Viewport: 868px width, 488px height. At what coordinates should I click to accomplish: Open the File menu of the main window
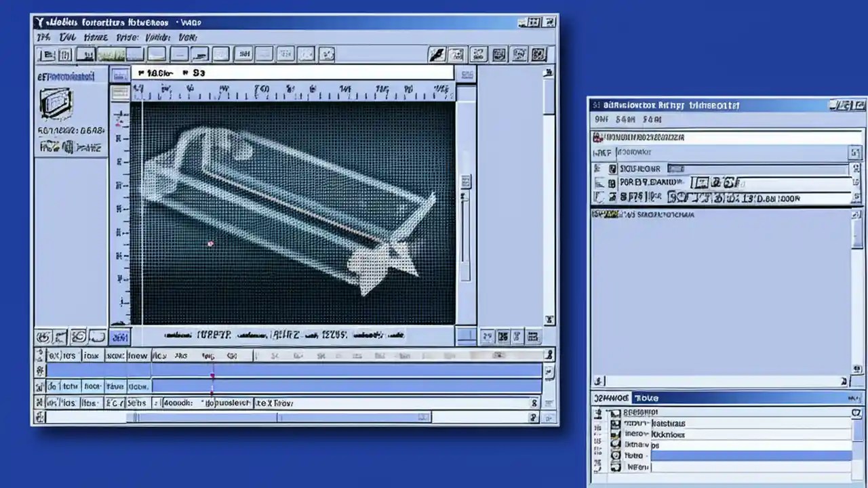coord(43,37)
